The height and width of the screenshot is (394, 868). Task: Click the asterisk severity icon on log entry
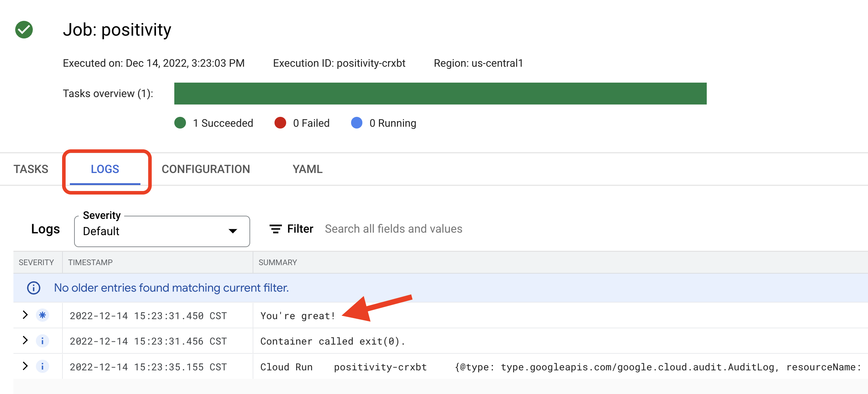(x=43, y=315)
